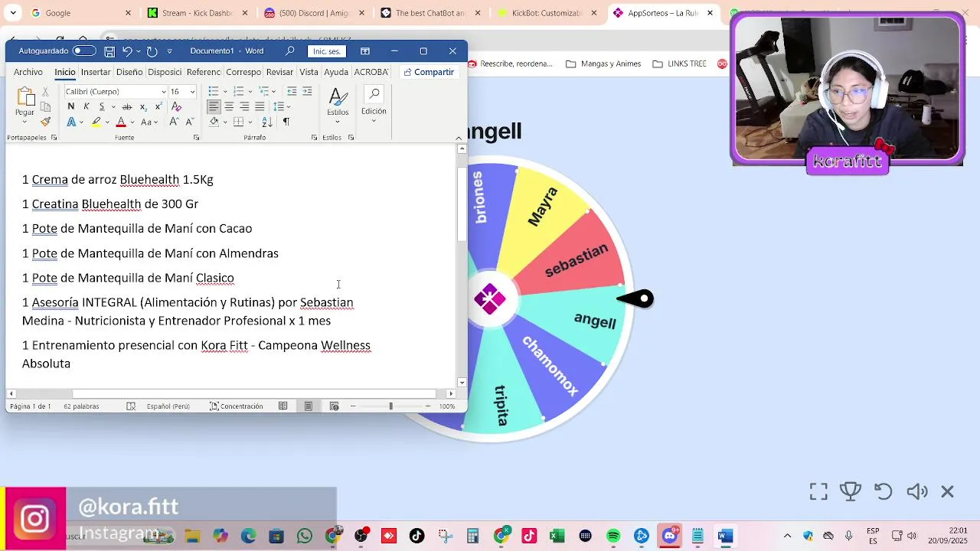This screenshot has height=551, width=980.
Task: Open the Mangas y Animes bookmark folder
Action: 603,64
